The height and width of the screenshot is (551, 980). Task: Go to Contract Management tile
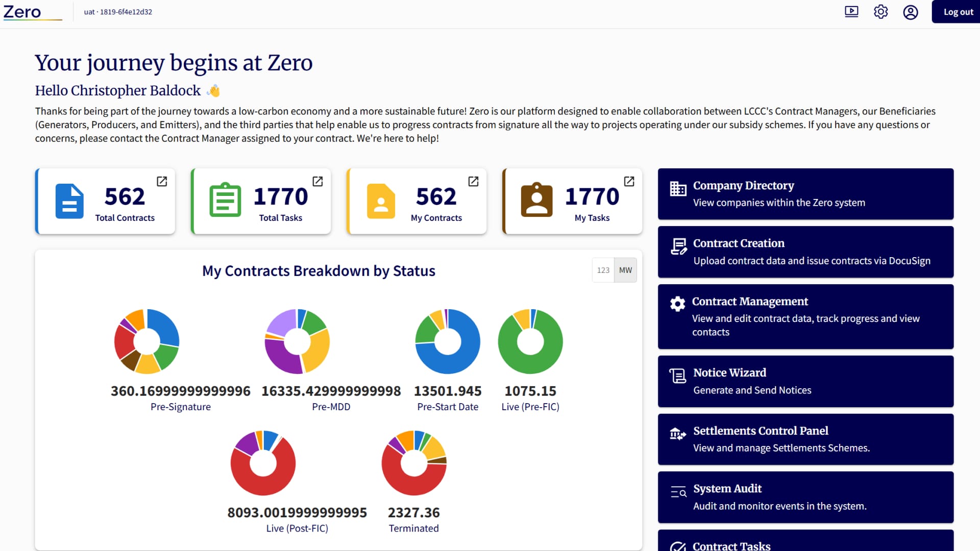[805, 316]
